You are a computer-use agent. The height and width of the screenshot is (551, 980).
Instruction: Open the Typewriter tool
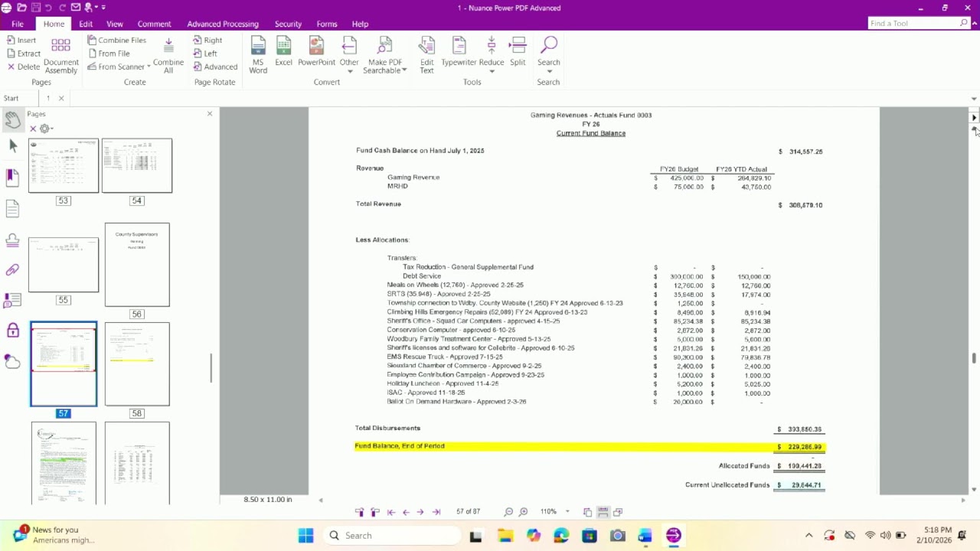459,51
